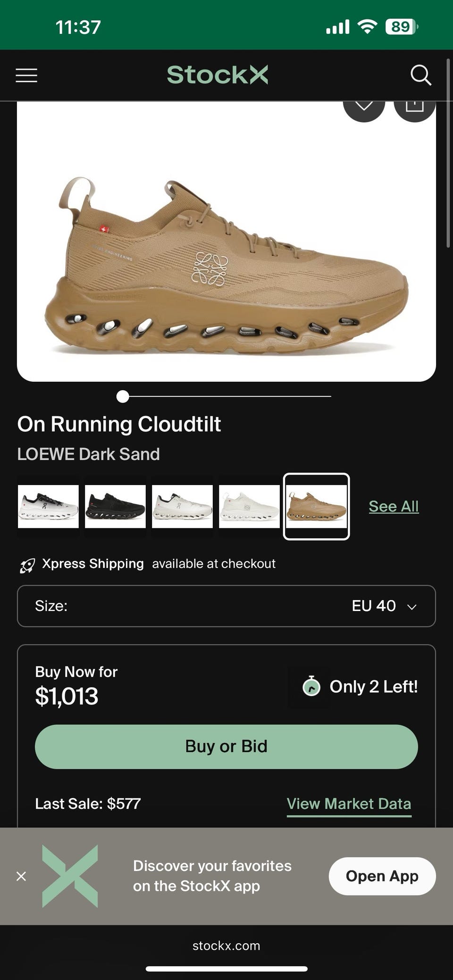The image size is (453, 980).
Task: Tap the StockX logo header
Action: pos(217,75)
